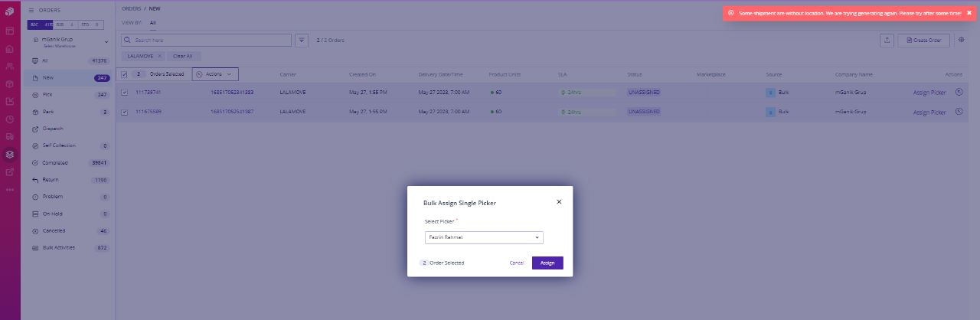Open the Return sidebar item
The image size is (980, 320).
click(x=70, y=180)
